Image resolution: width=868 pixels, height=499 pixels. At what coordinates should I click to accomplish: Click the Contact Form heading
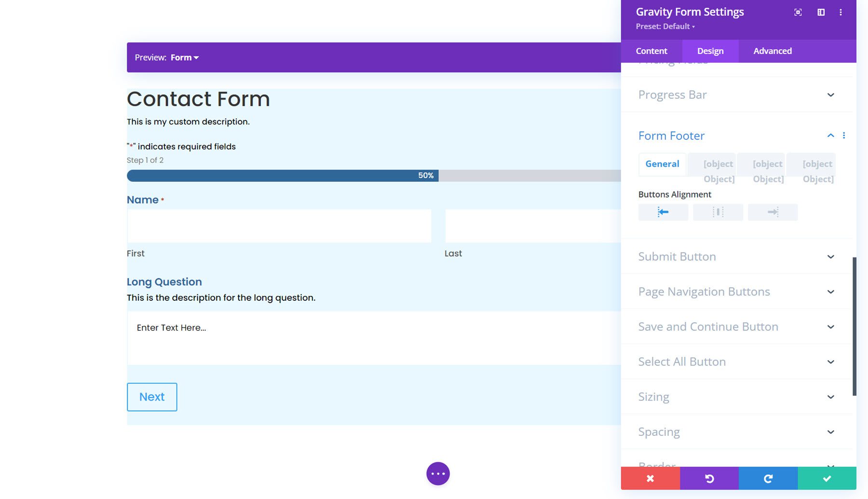click(198, 99)
